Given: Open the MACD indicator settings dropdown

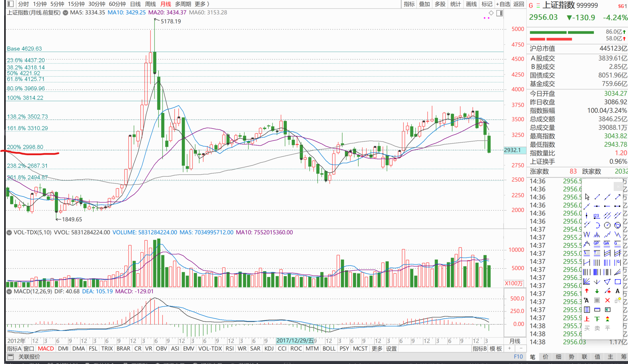Looking at the screenshot, I should click(9, 291).
